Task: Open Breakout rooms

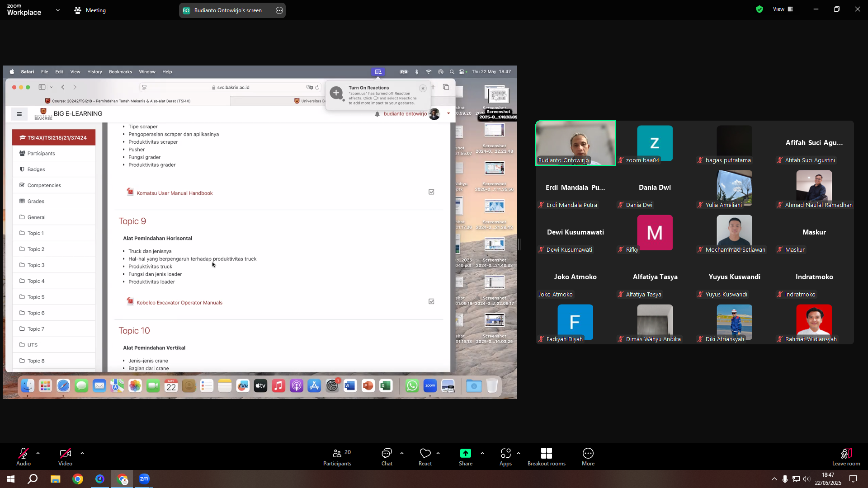Action: pos(547,456)
